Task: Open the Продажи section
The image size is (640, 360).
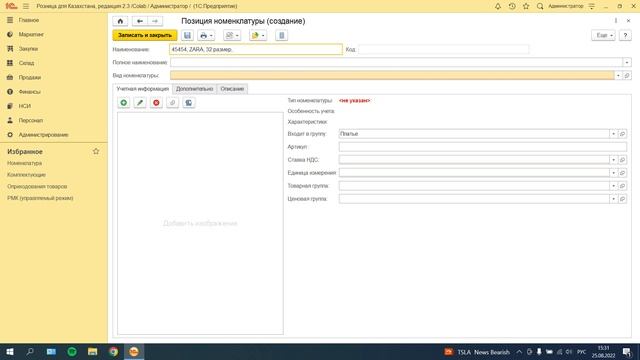Action: tap(29, 77)
